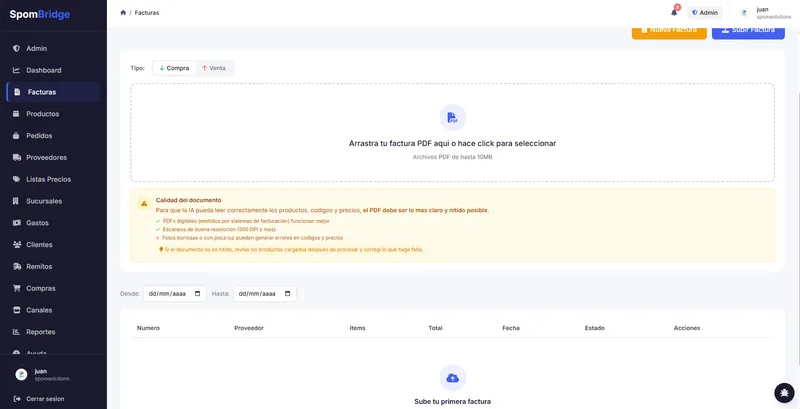Click the Clientes people icon

click(x=16, y=245)
